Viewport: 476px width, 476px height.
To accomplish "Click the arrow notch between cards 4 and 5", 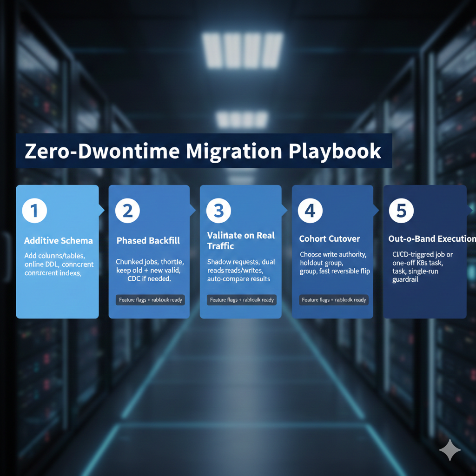I will [376, 211].
